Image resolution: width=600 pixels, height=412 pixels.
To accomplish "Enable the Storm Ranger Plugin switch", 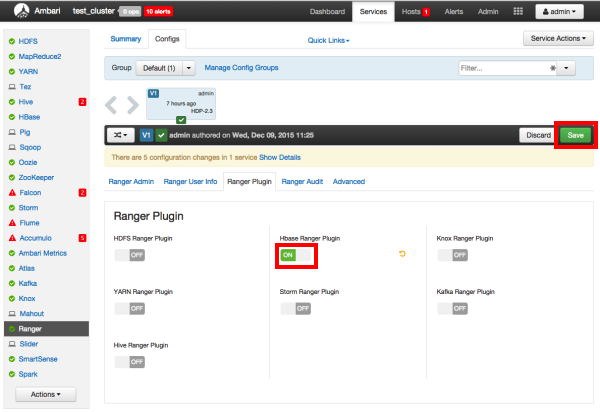I will [x=296, y=309].
